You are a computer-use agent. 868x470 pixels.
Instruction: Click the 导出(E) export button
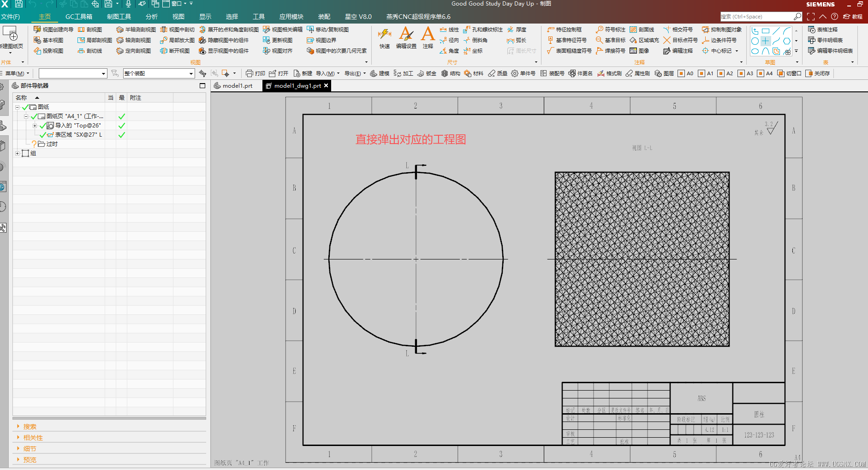tap(355, 73)
